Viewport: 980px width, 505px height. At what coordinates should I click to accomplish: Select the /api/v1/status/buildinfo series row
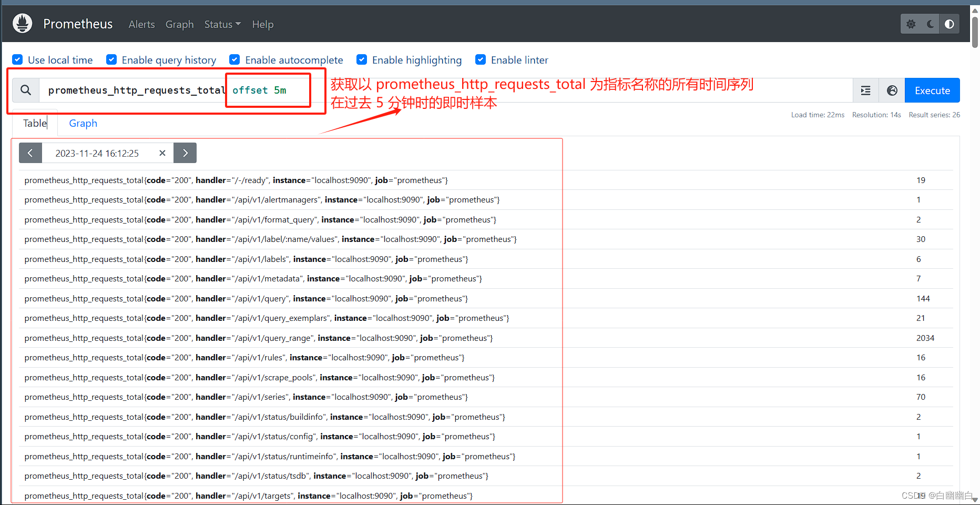[x=486, y=417]
